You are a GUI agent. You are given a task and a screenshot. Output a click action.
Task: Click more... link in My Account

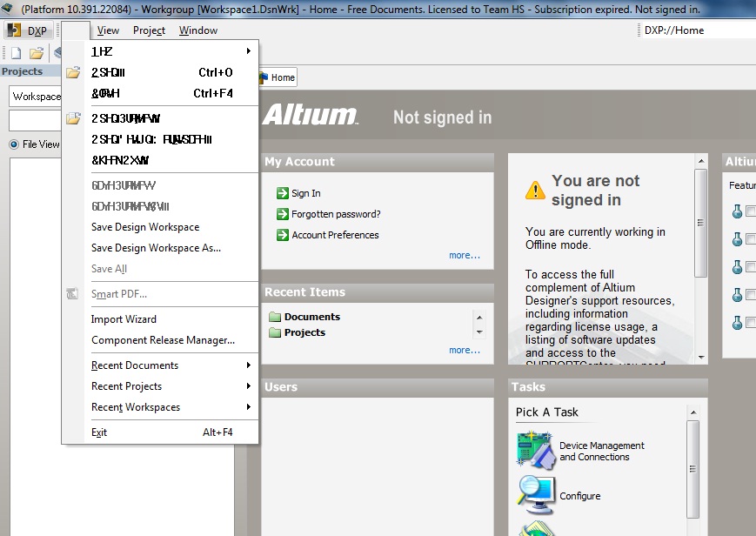tap(465, 255)
